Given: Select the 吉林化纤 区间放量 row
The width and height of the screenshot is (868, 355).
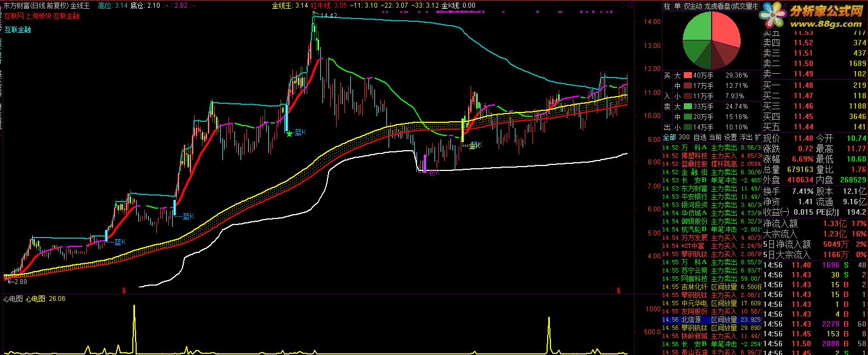Looking at the screenshot, I should point(711,287).
